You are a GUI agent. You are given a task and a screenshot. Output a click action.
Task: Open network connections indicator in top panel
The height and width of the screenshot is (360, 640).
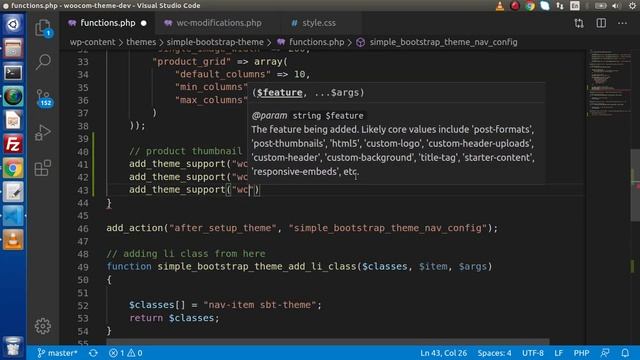(560, 6)
